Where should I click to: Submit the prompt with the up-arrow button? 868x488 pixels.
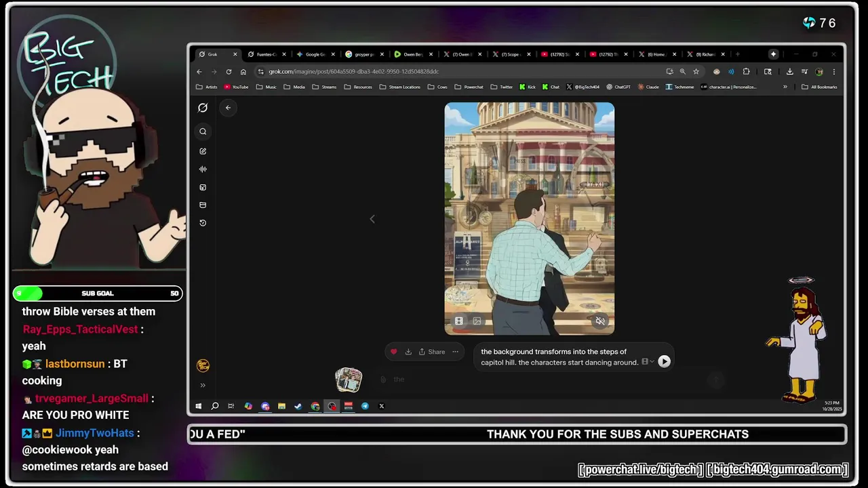(x=716, y=380)
